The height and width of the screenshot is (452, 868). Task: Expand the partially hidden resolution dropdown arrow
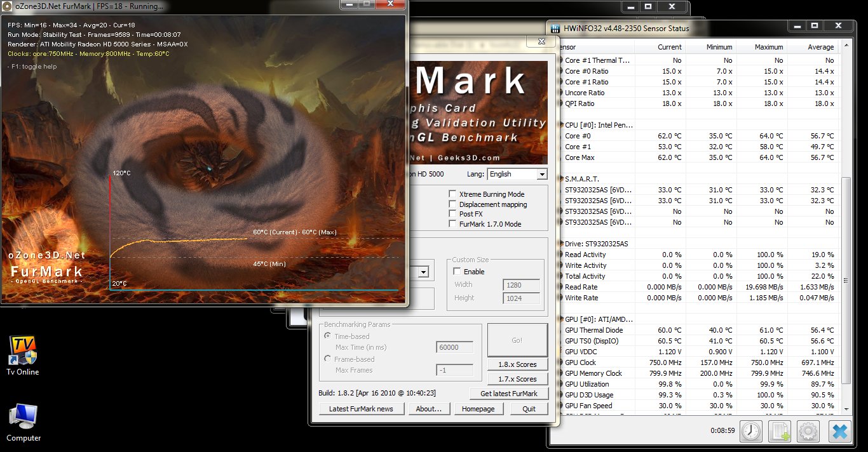click(x=423, y=272)
